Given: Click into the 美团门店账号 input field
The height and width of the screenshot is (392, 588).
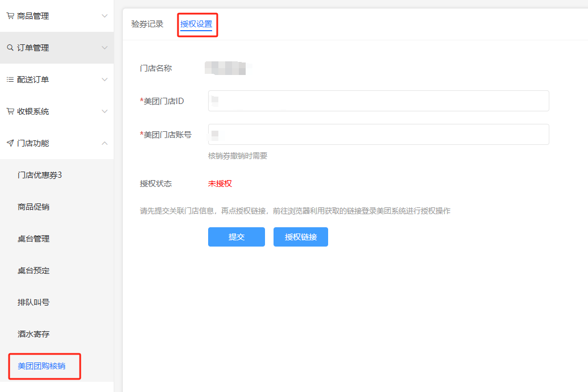Looking at the screenshot, I should pos(378,135).
